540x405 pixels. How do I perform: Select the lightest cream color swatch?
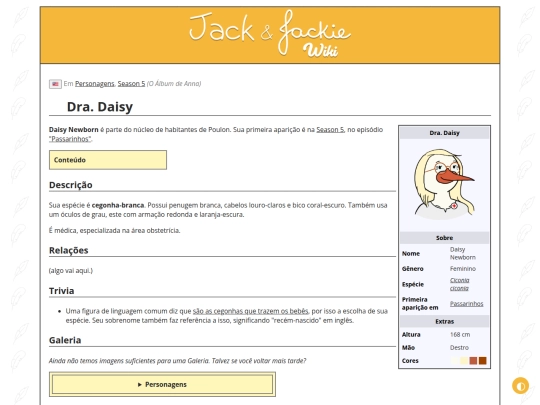455,361
